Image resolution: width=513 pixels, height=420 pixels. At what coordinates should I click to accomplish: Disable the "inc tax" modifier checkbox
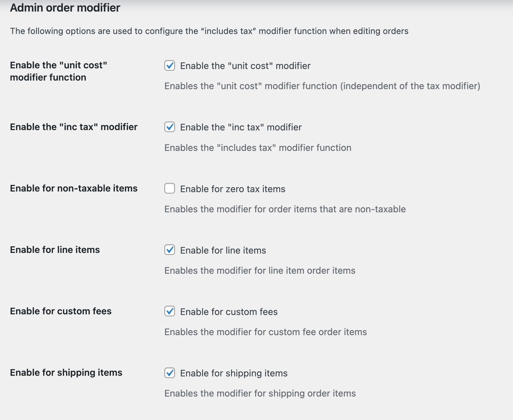[x=170, y=127]
